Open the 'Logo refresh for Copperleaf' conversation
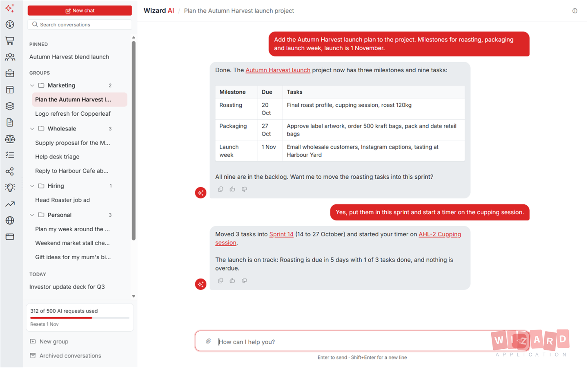Viewport: 588px width, 368px height. tap(80, 114)
